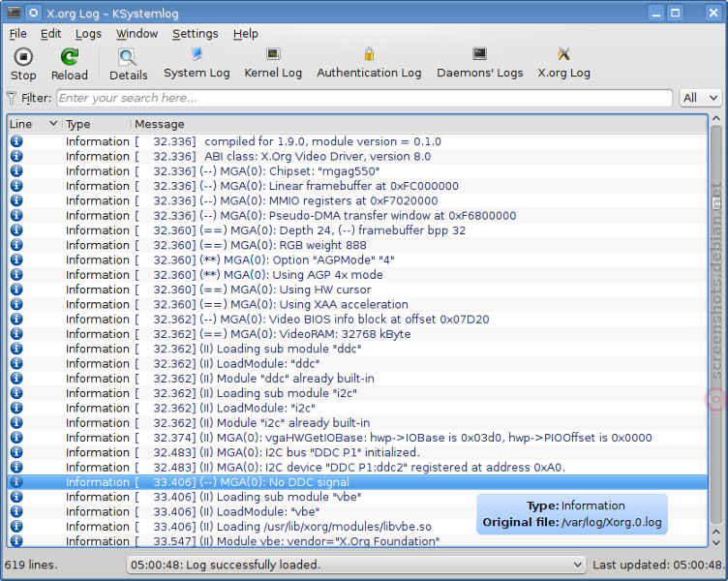Select the 'vgaHWGetIOBase' message row
The height and width of the screenshot is (581, 728).
tap(357, 438)
